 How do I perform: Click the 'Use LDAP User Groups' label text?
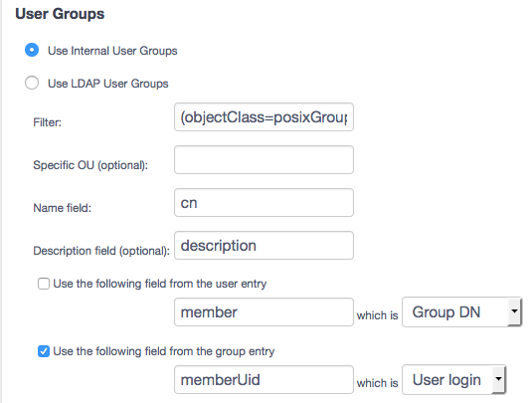(x=108, y=84)
